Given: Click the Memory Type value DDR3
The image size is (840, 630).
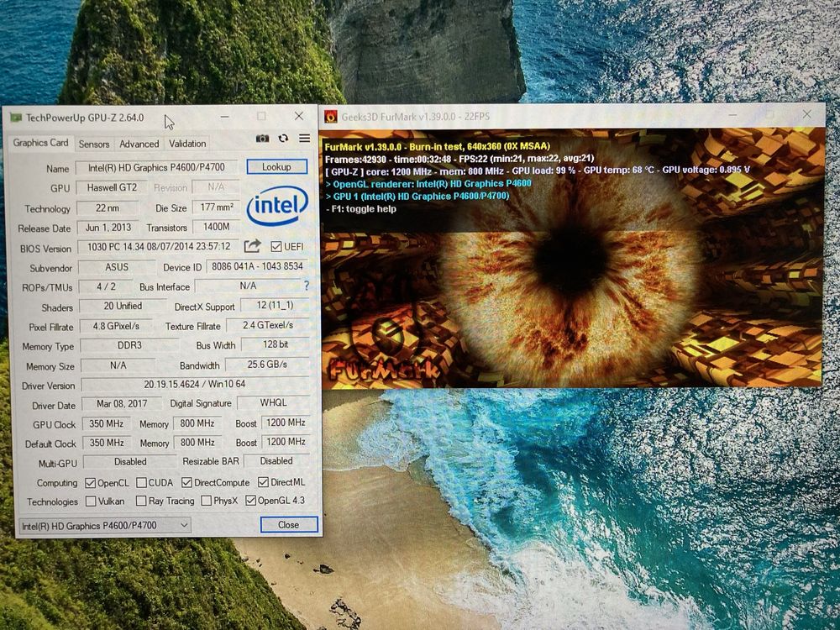Looking at the screenshot, I should point(129,345).
